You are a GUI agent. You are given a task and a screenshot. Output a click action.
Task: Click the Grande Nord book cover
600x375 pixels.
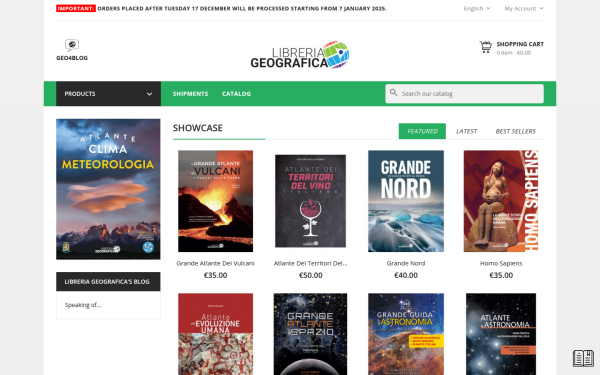click(x=406, y=201)
